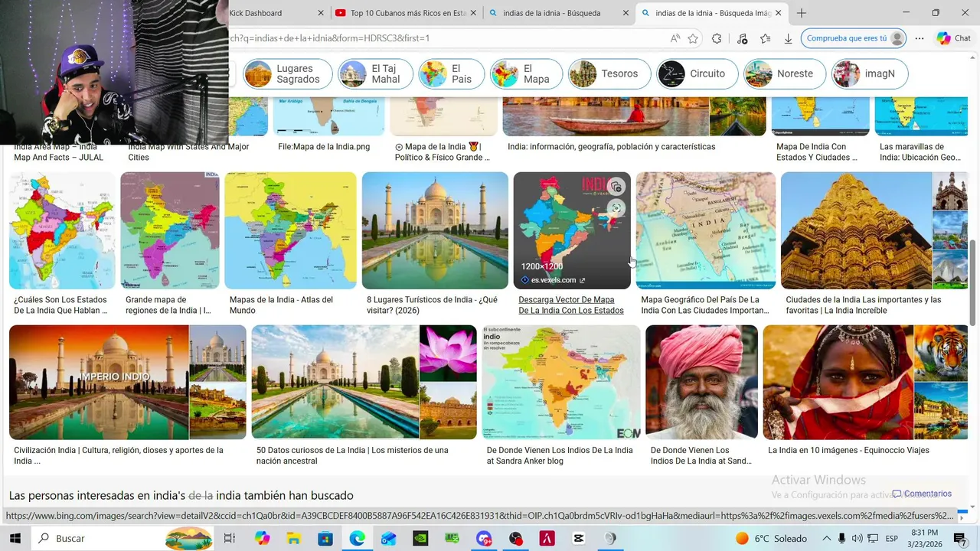The image size is (980, 551).
Task: Open the Favorites list icon
Action: 765,38
